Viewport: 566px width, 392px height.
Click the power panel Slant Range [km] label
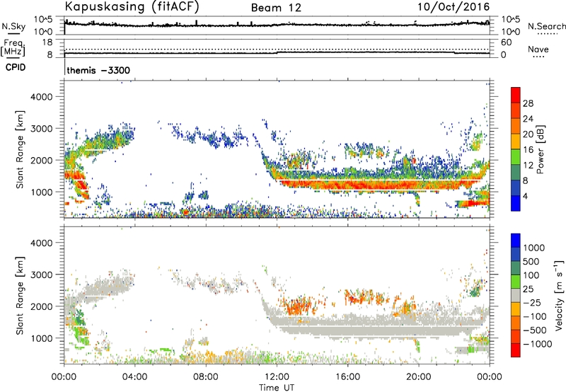20,149
